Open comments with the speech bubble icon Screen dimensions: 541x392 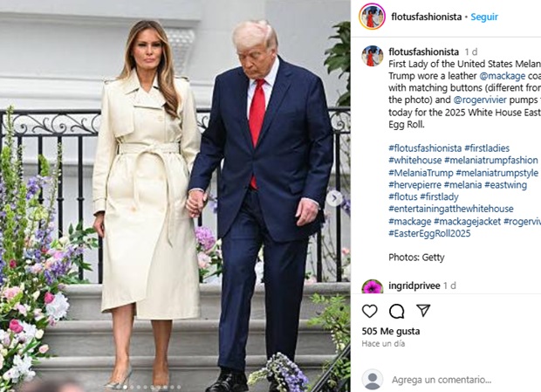(x=396, y=312)
